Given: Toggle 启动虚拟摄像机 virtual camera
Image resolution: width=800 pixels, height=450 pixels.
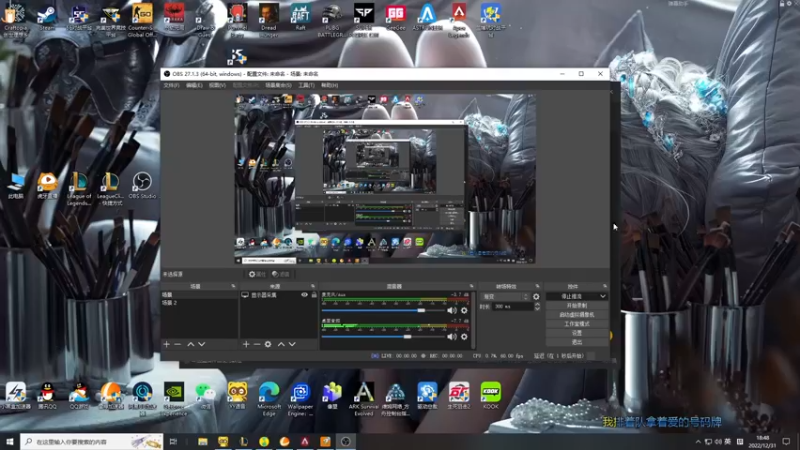Looking at the screenshot, I should pyautogui.click(x=577, y=314).
